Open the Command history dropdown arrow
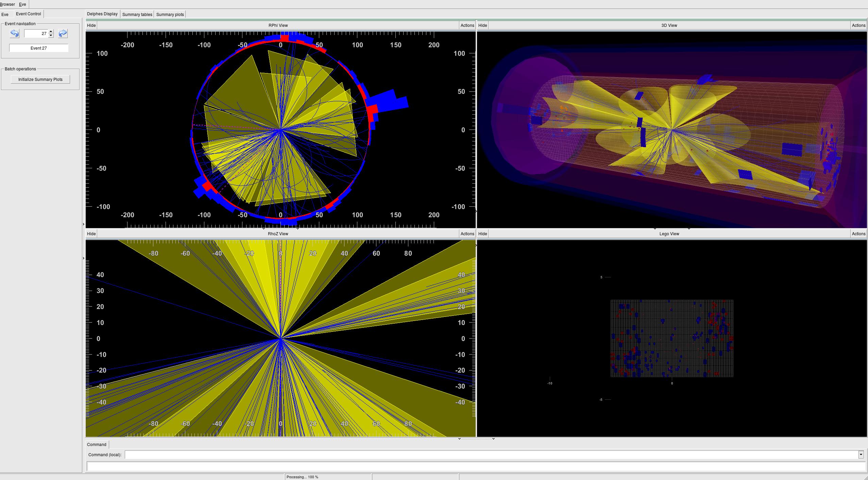 (861, 455)
